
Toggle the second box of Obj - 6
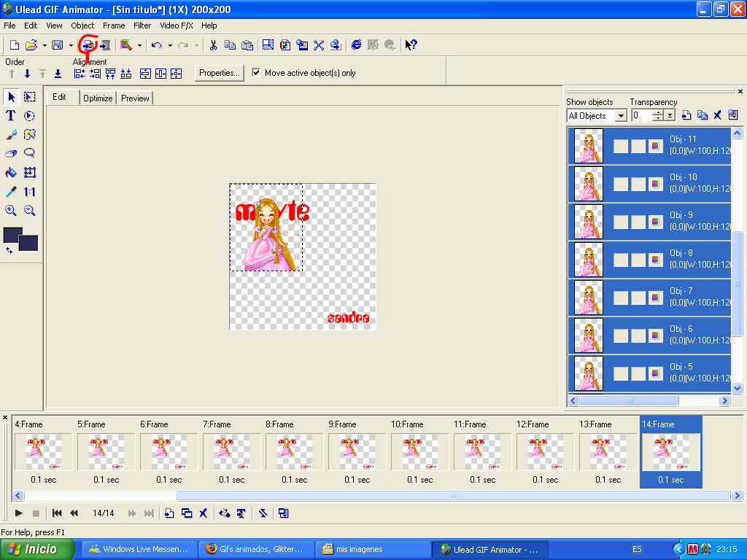pos(638,335)
